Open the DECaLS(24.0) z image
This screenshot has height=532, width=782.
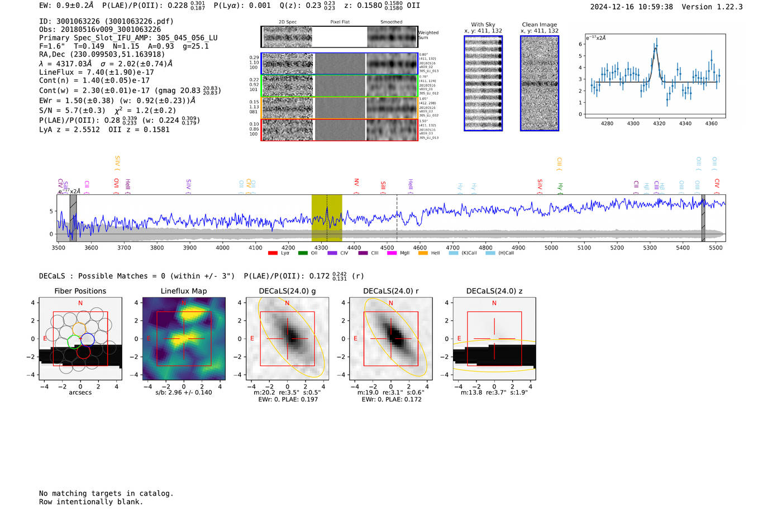point(494,338)
